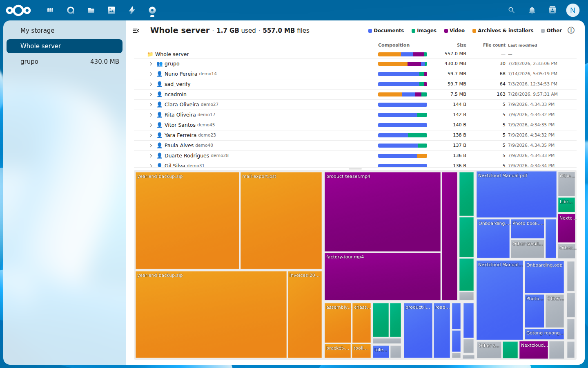The width and height of the screenshot is (588, 368).
Task: Select the Other small... gray tile
Action: [x=528, y=249]
